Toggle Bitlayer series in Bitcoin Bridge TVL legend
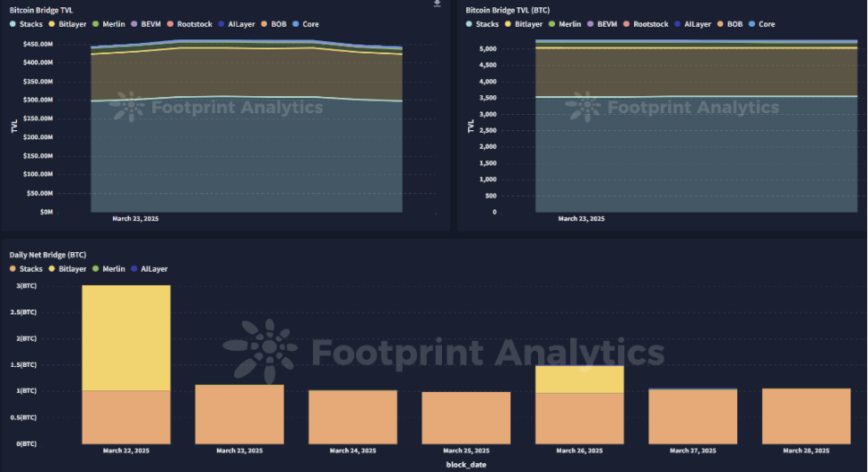The image size is (868, 472). (69, 24)
